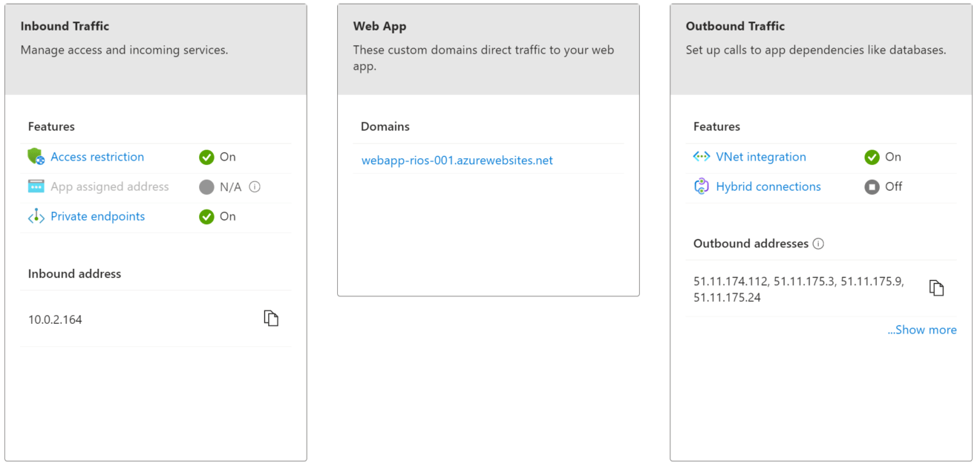980x468 pixels.
Task: Open the VNet integration link
Action: (760, 157)
